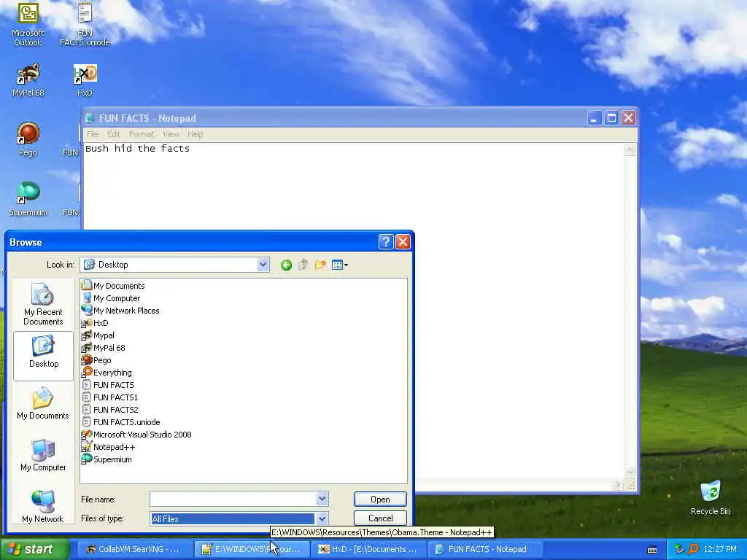Select Pego in the file list

[96, 360]
